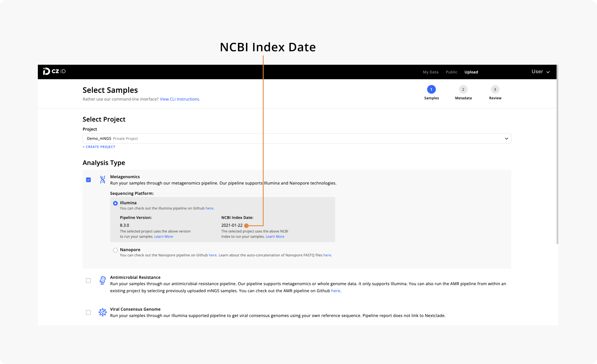The image size is (597, 364).
Task: Click Learn More under Pipeline Version
Action: [x=164, y=236]
